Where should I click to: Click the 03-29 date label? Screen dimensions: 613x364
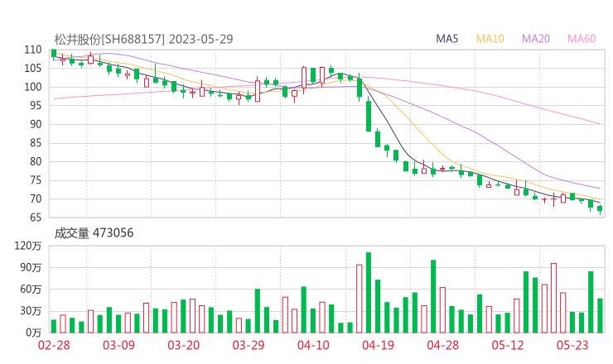coord(249,345)
